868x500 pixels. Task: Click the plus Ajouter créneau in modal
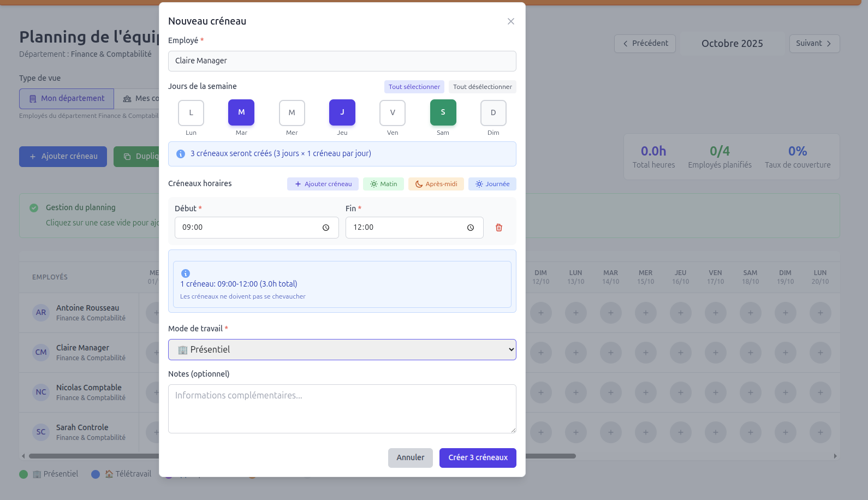[x=323, y=184]
